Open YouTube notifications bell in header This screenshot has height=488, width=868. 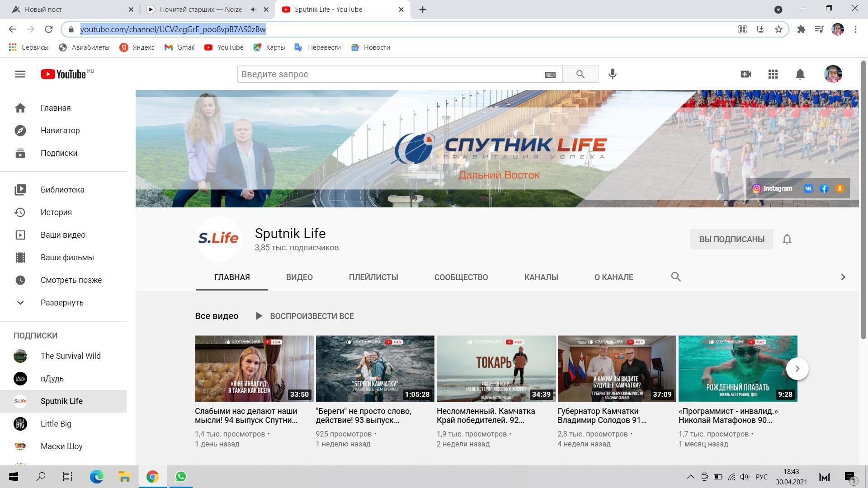click(800, 74)
